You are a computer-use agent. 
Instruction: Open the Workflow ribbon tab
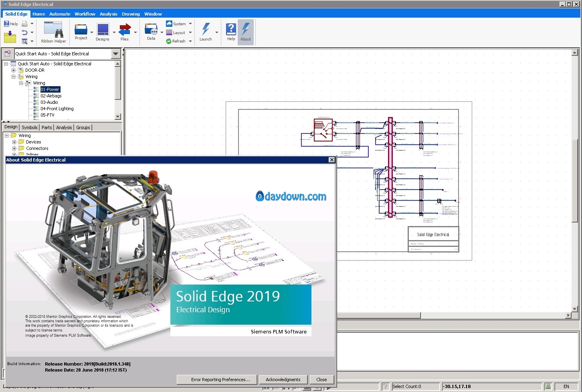[85, 14]
